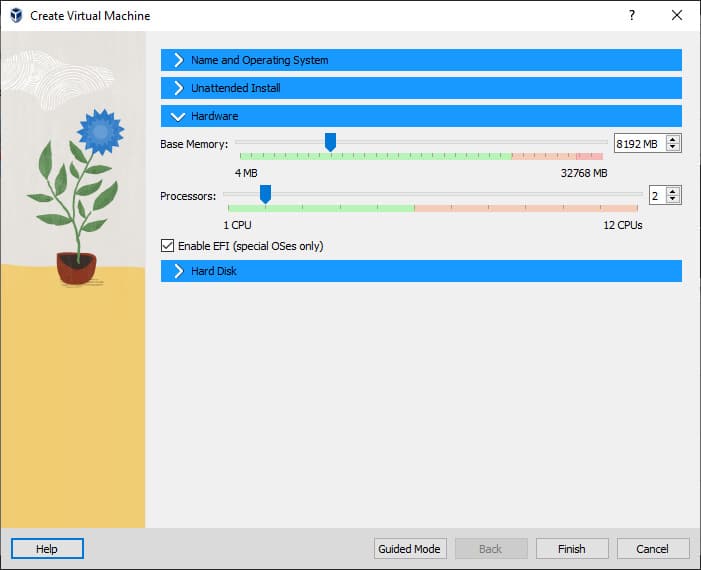Click the Finish button
701x570 pixels.
(x=572, y=549)
